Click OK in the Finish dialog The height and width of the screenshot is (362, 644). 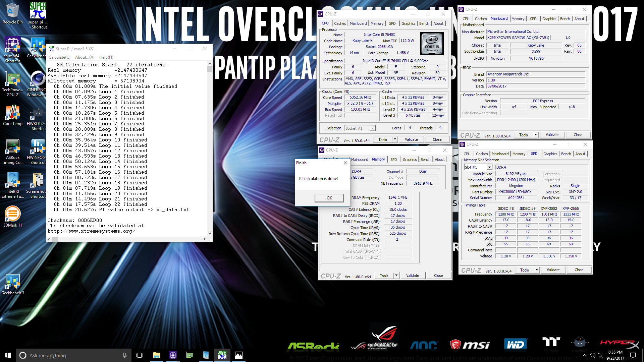[x=329, y=198]
